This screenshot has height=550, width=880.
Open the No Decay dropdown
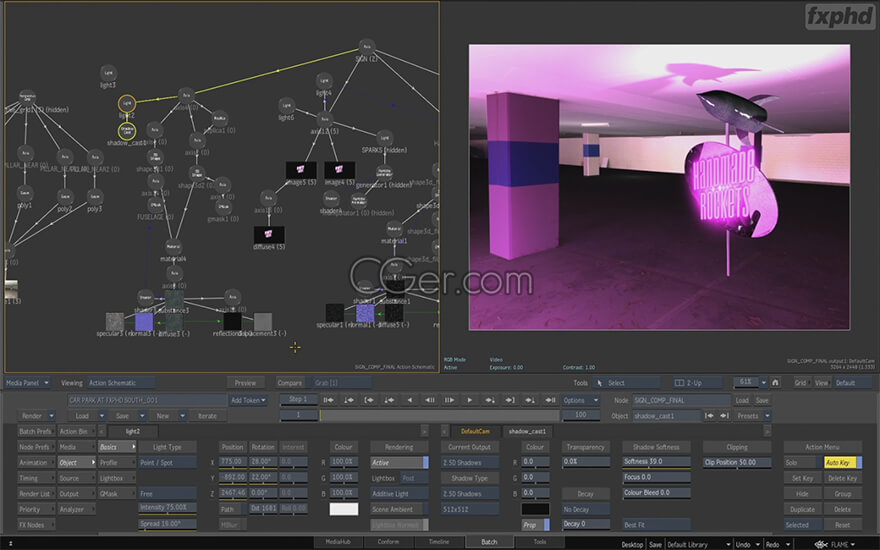pos(585,509)
